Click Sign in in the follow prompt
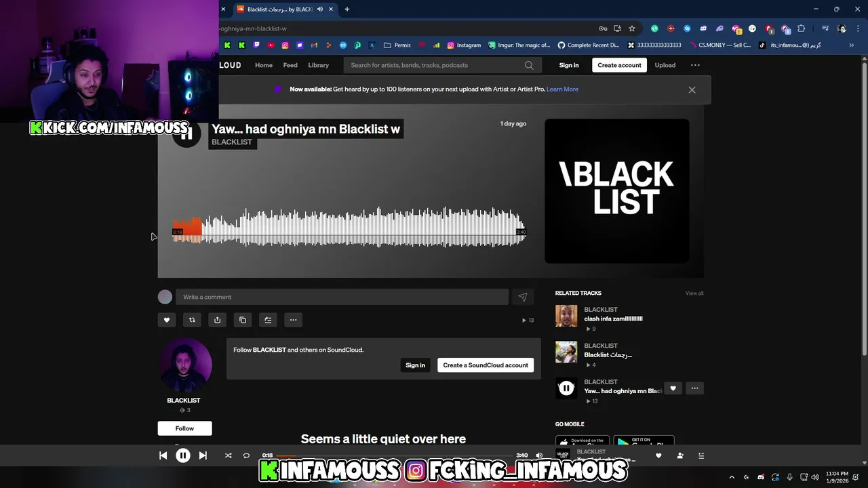The height and width of the screenshot is (488, 868). (415, 365)
